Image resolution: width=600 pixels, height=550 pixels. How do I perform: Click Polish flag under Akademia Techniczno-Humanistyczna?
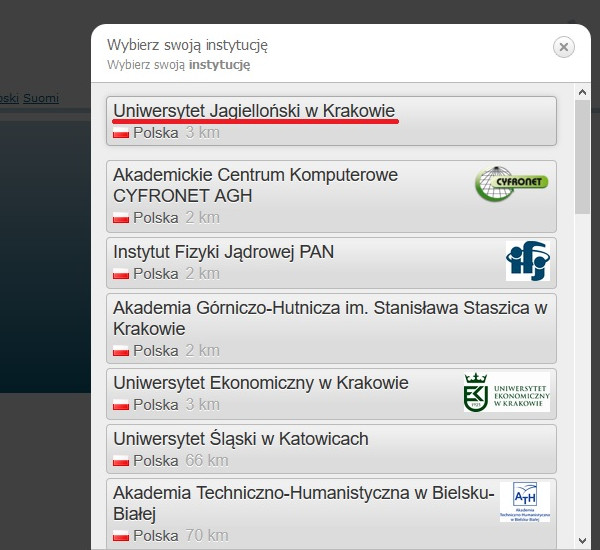(121, 537)
